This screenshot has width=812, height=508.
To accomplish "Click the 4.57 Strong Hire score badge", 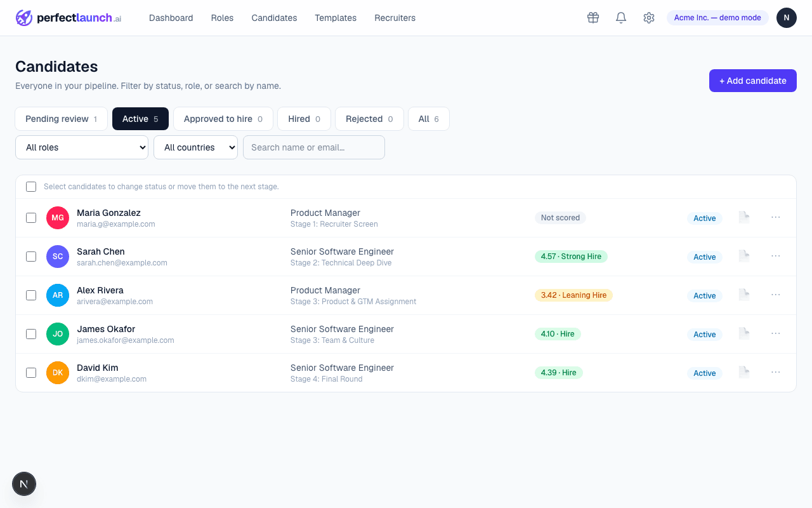I will coord(571,257).
